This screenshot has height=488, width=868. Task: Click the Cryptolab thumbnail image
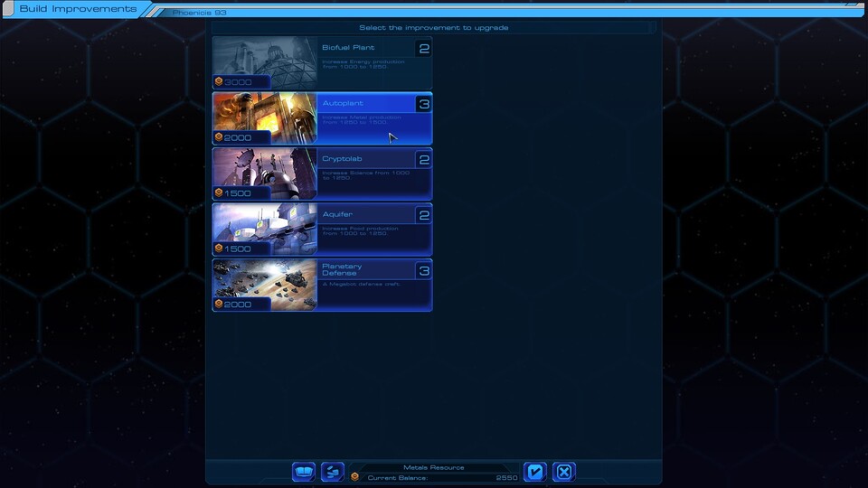pyautogui.click(x=265, y=168)
